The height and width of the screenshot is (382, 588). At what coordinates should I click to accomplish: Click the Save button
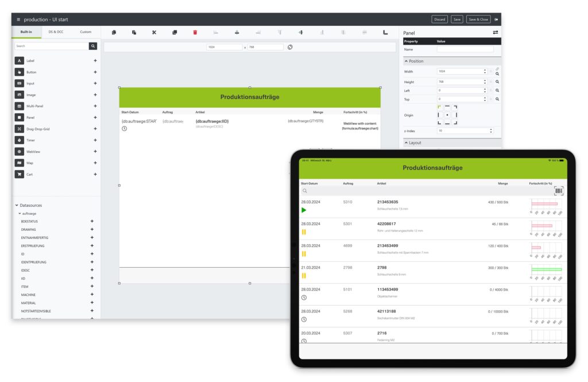(x=457, y=20)
